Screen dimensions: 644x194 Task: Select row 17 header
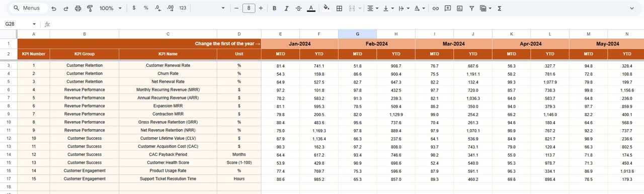click(x=9, y=178)
